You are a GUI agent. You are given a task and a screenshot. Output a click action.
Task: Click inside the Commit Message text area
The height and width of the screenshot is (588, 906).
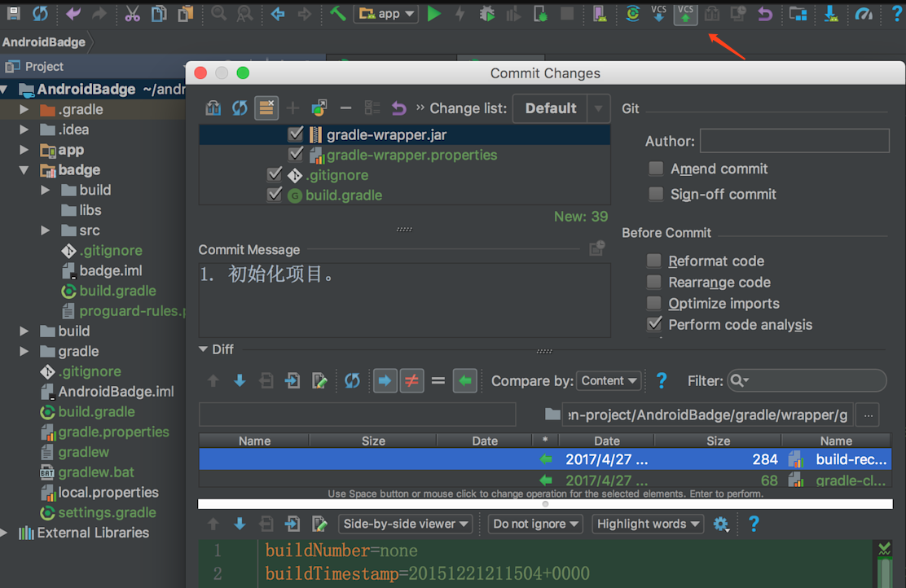(404, 301)
